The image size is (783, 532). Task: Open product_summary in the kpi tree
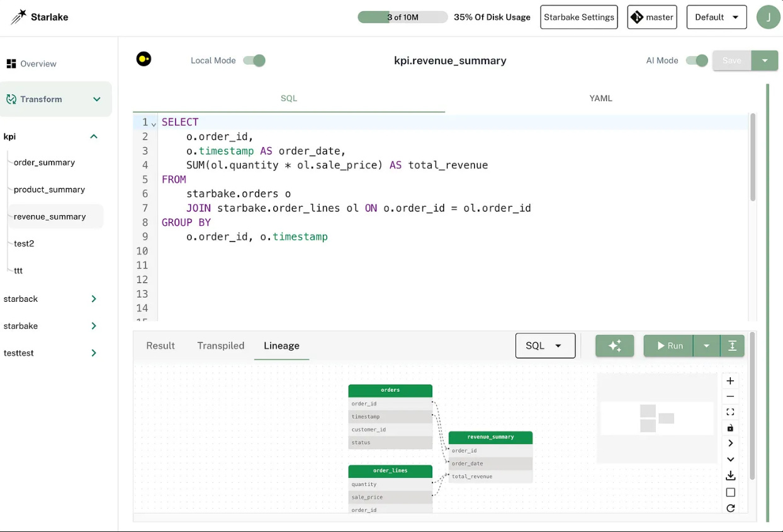[x=49, y=189]
